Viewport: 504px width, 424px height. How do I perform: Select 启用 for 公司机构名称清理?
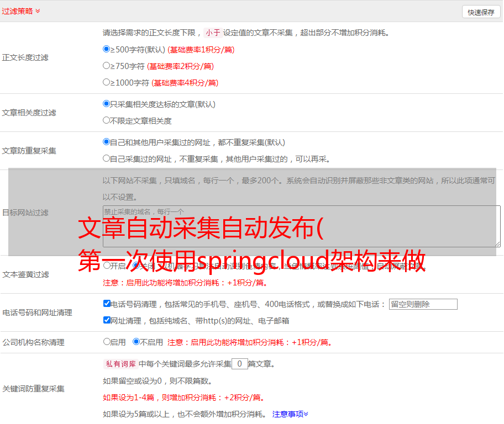[x=107, y=341]
